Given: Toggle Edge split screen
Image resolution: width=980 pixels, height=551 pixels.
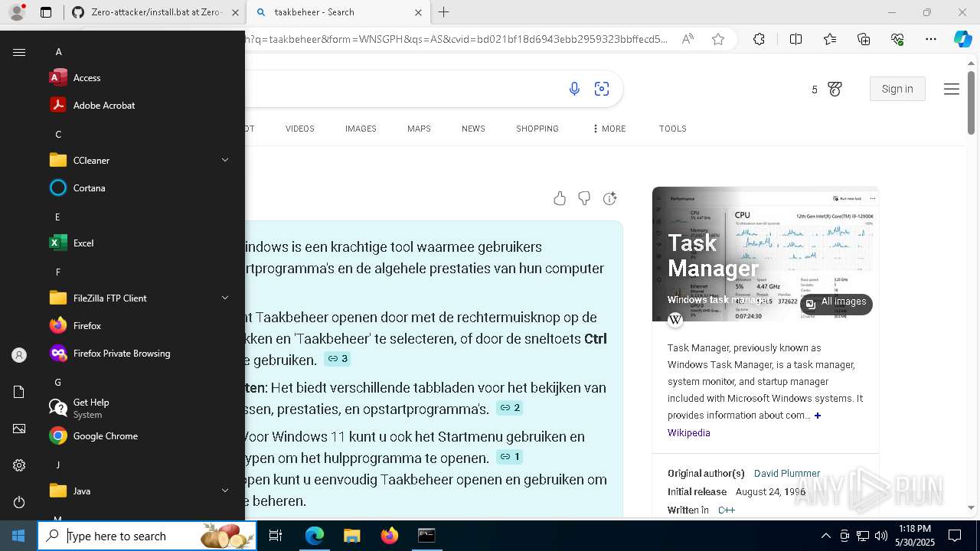Looking at the screenshot, I should [x=795, y=39].
